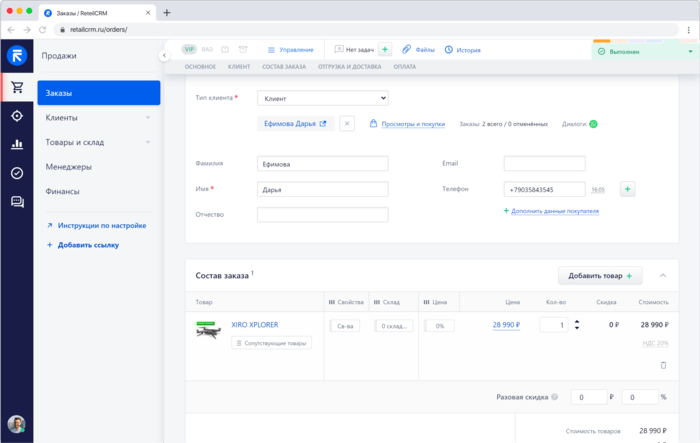Image resolution: width=700 pixels, height=443 pixels.
Task: Decrease product quantity with down arrow
Action: (x=577, y=328)
